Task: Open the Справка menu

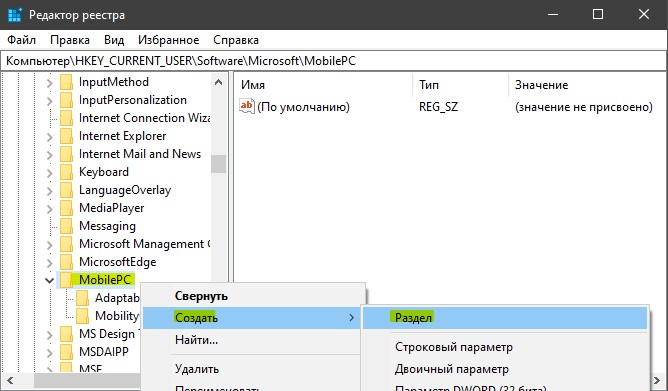Action: pyautogui.click(x=236, y=40)
